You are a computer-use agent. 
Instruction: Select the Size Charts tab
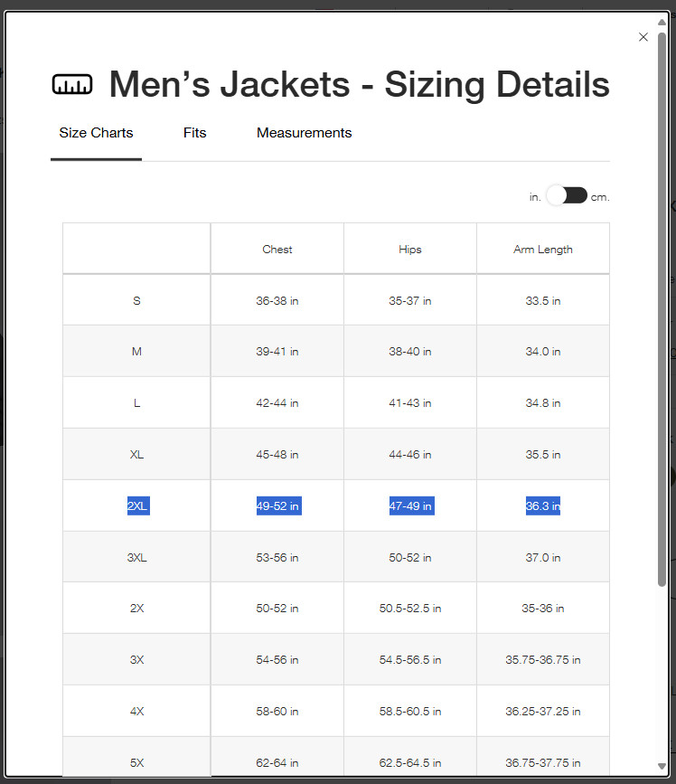click(96, 133)
